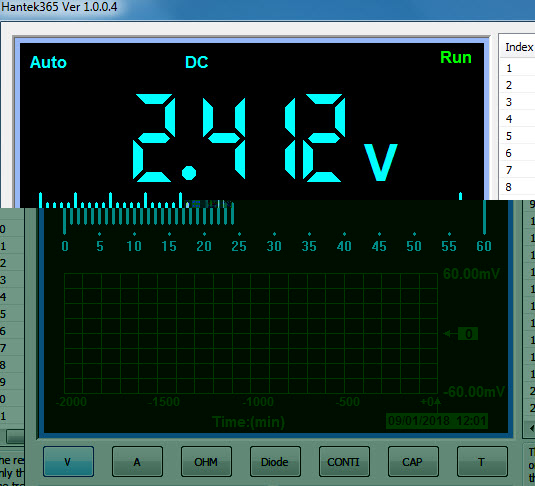Screen dimensions: 535x486
Task: Click the +0 time axis arrow marker
Action: pyautogui.click(x=437, y=401)
